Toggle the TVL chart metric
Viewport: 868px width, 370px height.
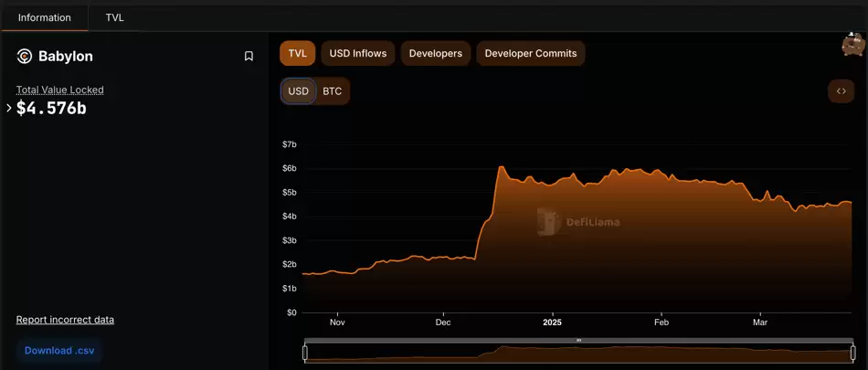(x=297, y=53)
